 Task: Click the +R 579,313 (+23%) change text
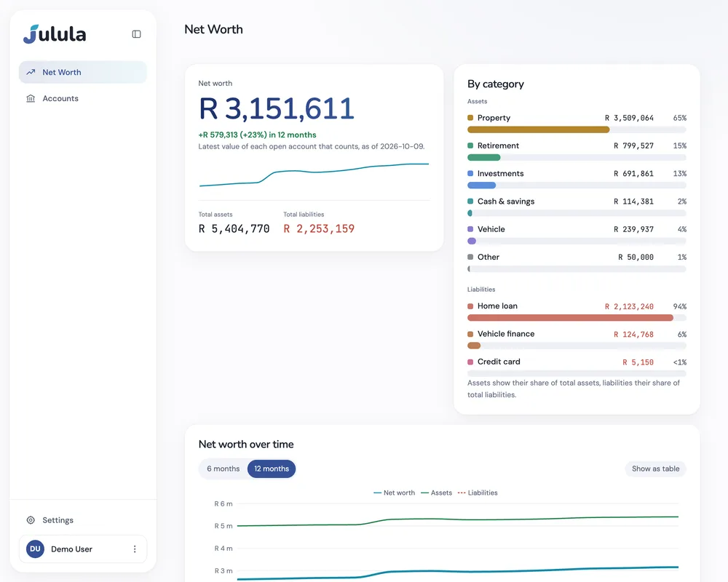click(x=257, y=135)
